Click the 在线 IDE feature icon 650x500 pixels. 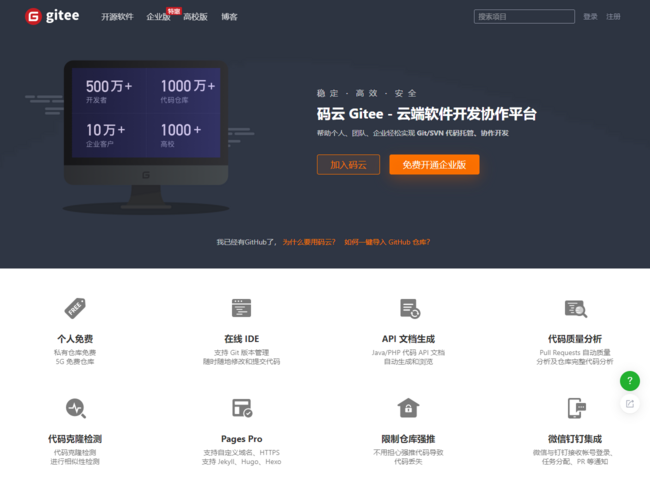241,308
